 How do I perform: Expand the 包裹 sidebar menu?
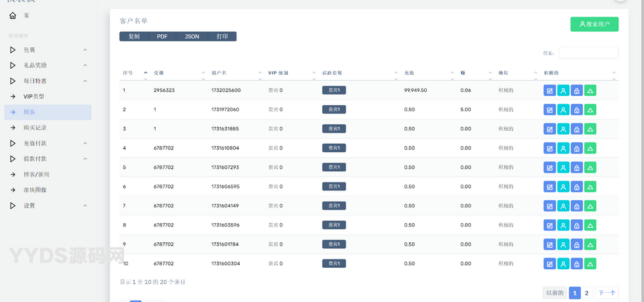pos(46,50)
